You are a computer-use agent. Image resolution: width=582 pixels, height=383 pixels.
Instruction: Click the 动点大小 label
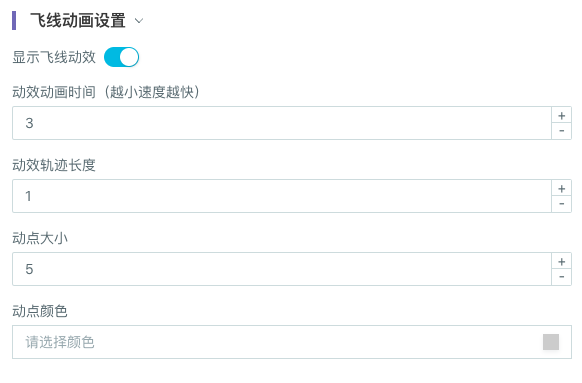pos(40,238)
